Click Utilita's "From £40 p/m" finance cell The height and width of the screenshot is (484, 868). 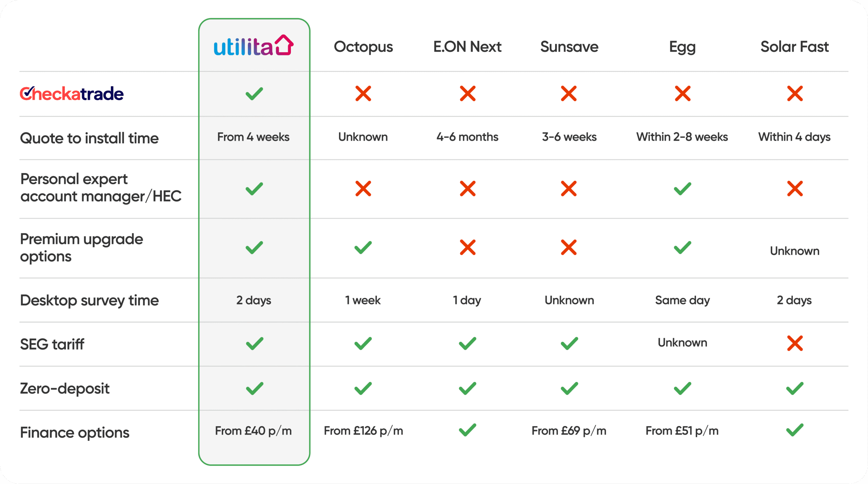click(253, 431)
